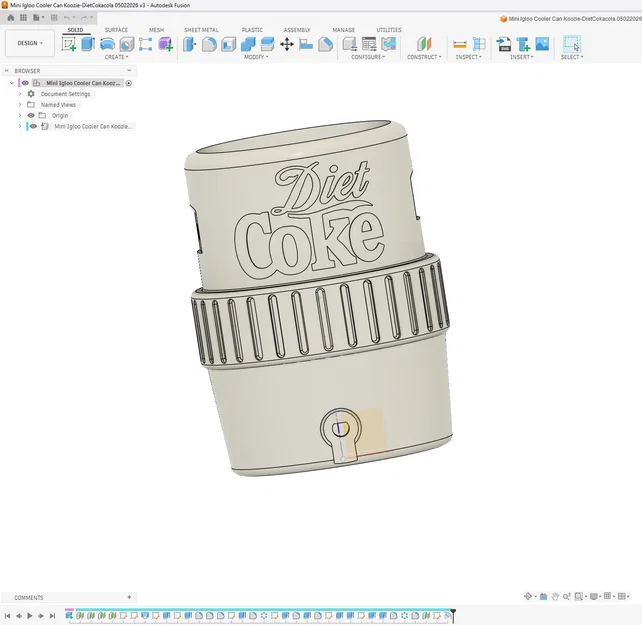Select the Chamfer-style Modify icon beside Align
This screenshot has width=642, height=625.
[325, 44]
